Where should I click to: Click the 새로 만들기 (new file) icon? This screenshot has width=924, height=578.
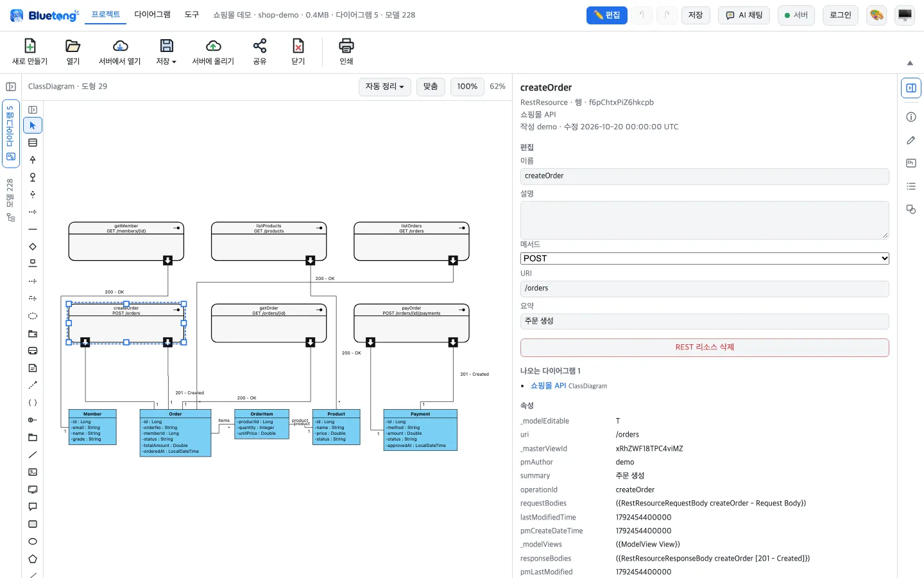(30, 46)
